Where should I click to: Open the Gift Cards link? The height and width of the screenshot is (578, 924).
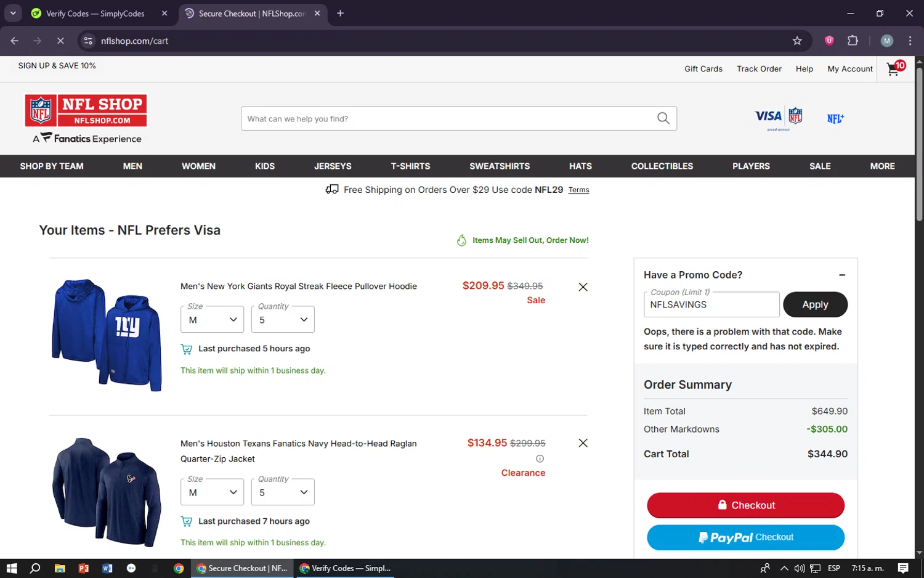[x=703, y=69]
